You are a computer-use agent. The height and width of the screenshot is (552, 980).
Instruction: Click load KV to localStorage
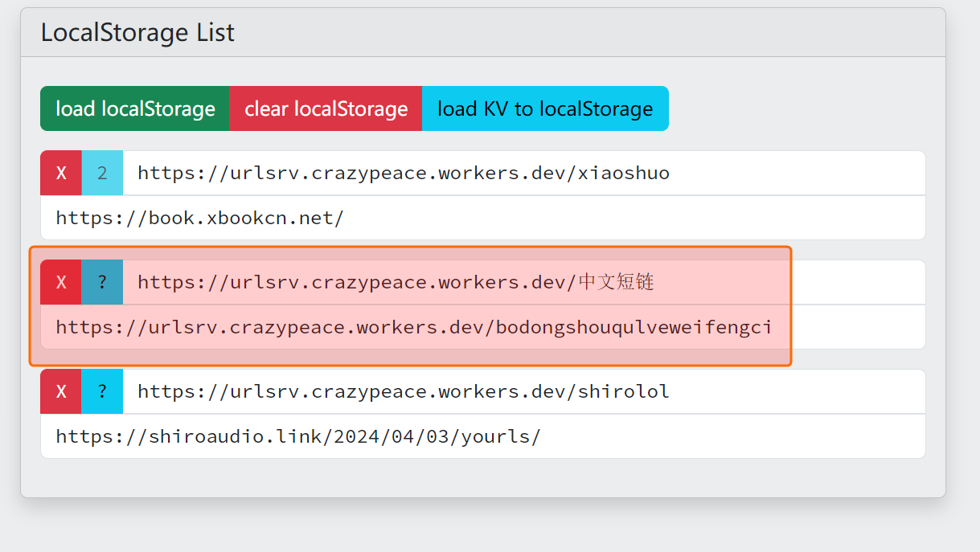(x=545, y=108)
